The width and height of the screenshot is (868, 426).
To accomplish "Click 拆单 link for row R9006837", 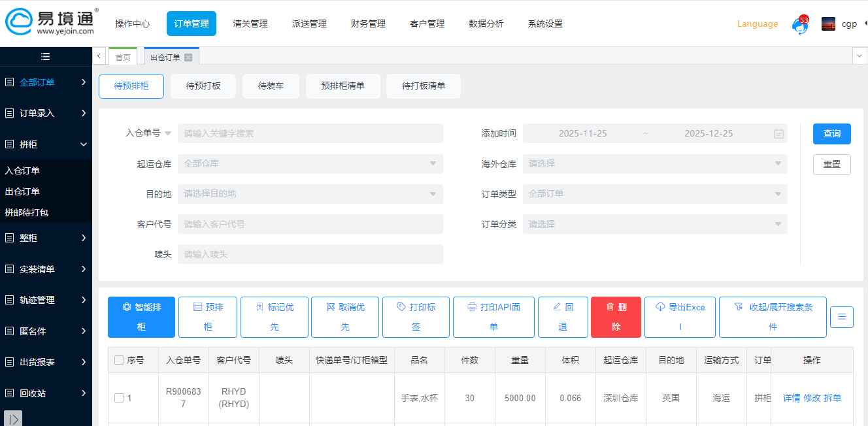I will [832, 398].
